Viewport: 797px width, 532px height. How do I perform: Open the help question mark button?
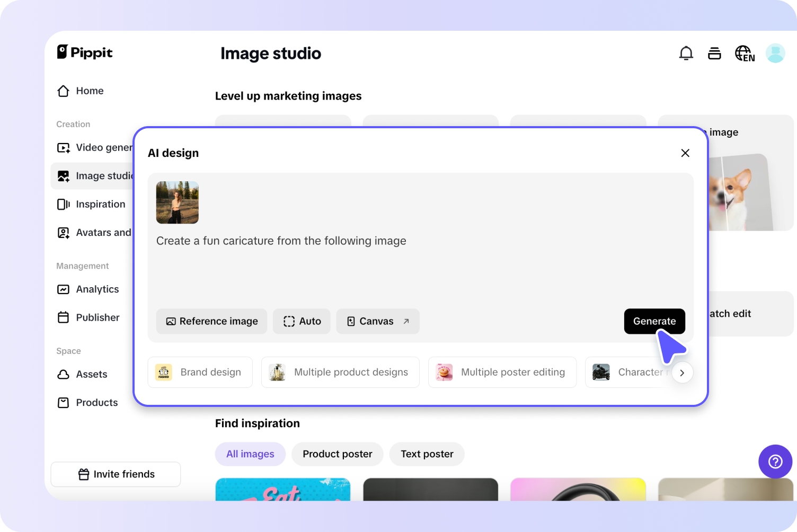tap(775, 462)
